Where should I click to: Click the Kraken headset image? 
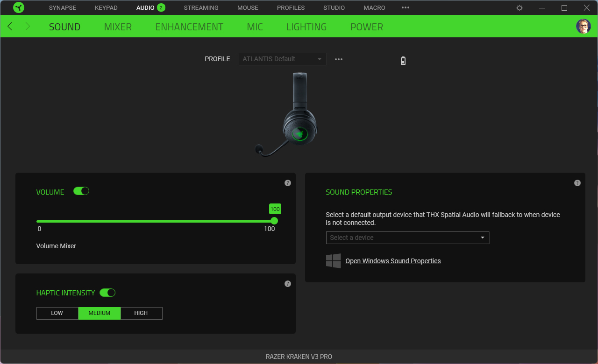287,114
